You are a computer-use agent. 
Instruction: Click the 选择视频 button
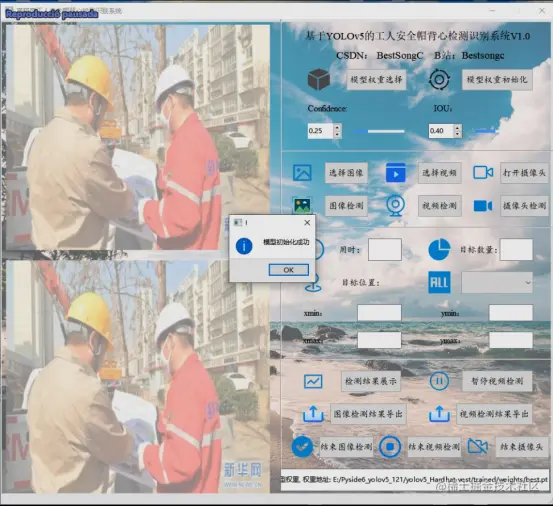[x=440, y=173]
